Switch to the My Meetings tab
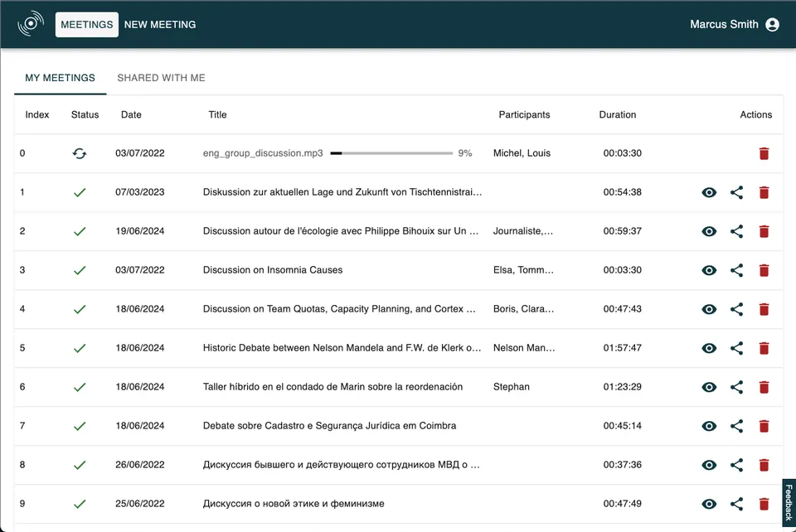Image resolution: width=796 pixels, height=532 pixels. (x=60, y=78)
